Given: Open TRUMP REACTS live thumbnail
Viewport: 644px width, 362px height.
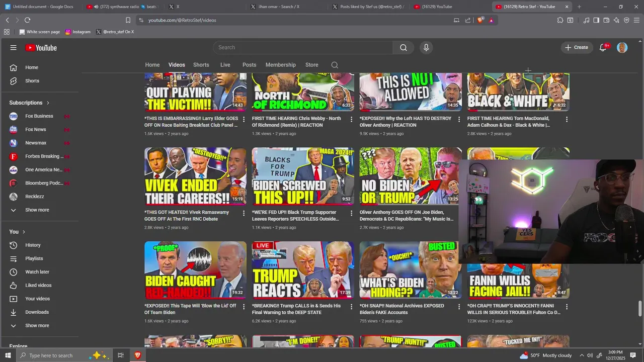Looking at the screenshot, I should tap(303, 270).
